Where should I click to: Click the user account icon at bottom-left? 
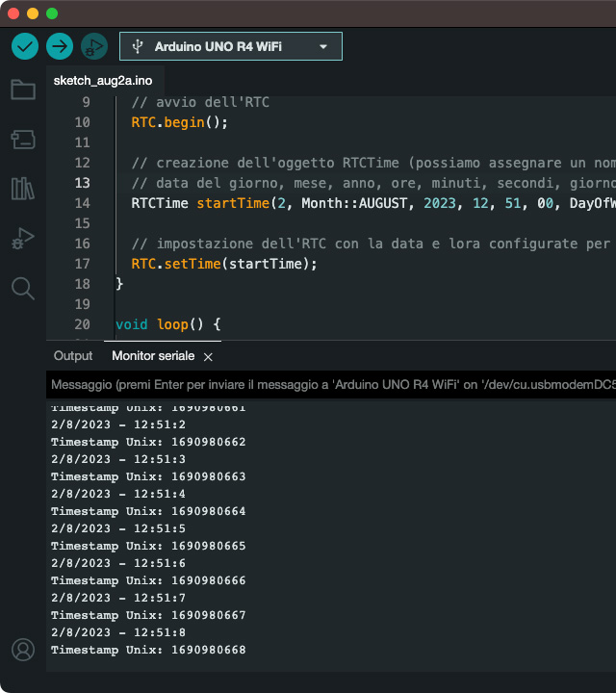[23, 650]
